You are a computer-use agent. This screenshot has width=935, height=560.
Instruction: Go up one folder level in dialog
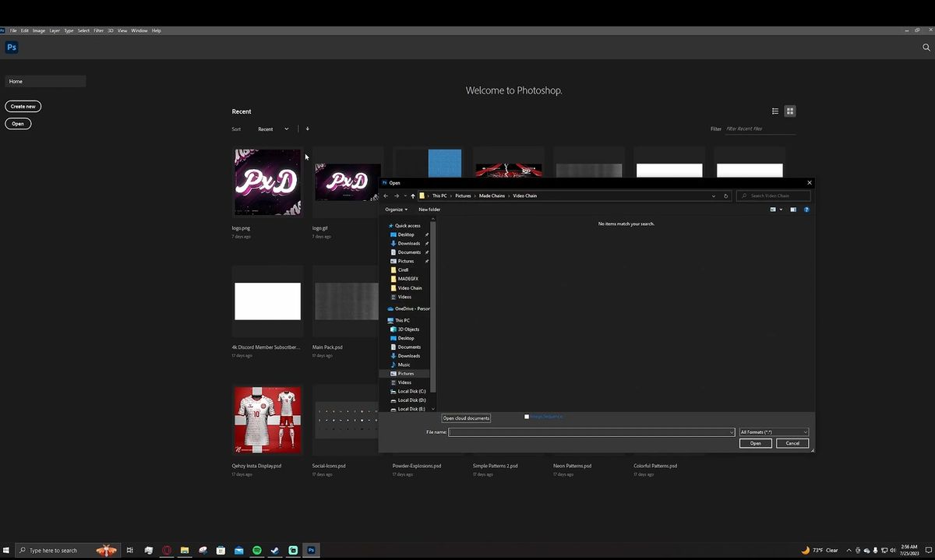(413, 196)
